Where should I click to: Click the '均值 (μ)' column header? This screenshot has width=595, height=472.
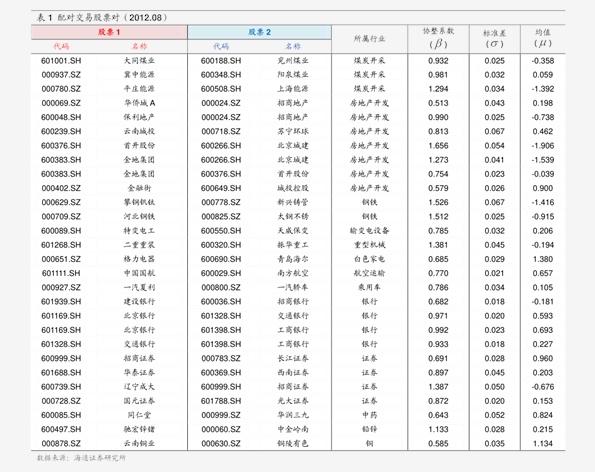click(543, 38)
